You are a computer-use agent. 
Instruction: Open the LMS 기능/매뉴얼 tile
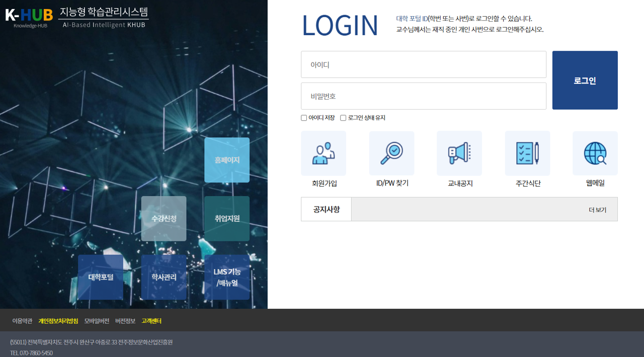click(x=226, y=277)
